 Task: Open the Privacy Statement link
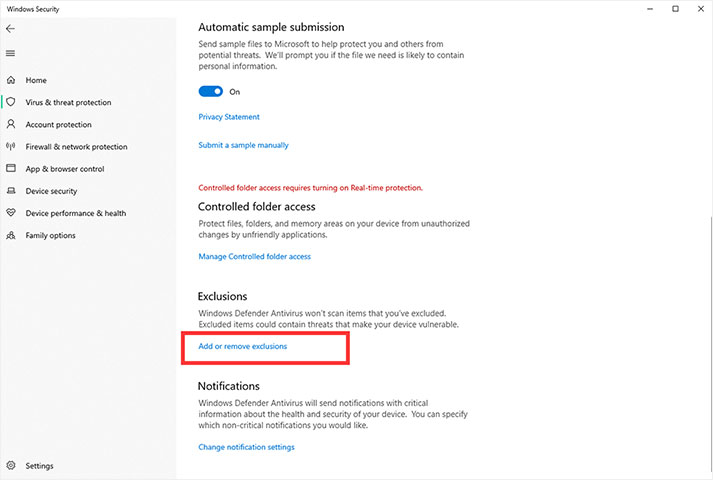(x=229, y=117)
